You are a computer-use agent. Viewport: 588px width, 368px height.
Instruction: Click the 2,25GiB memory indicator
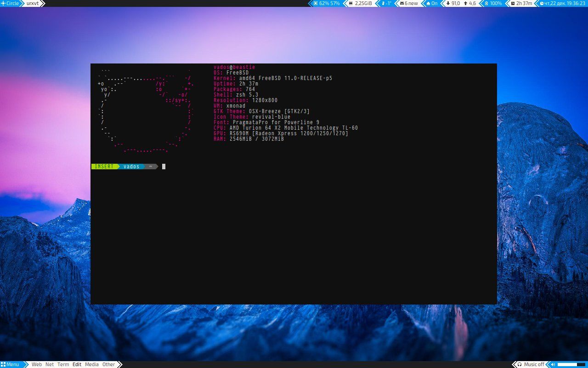coord(361,3)
